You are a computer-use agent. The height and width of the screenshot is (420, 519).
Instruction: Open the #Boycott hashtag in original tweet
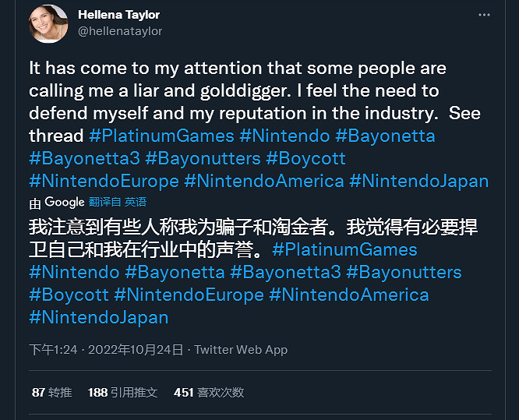point(307,158)
